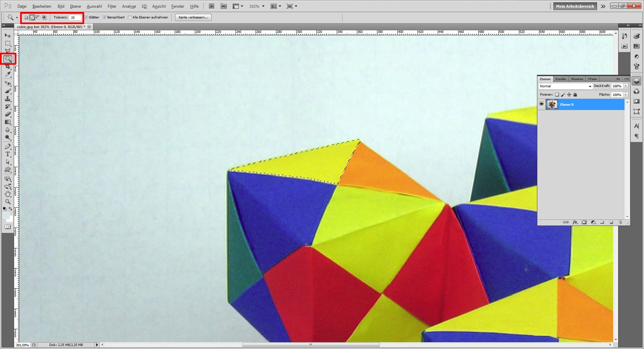Select the Magic Wand tool
This screenshot has height=349, width=644.
pos(8,59)
